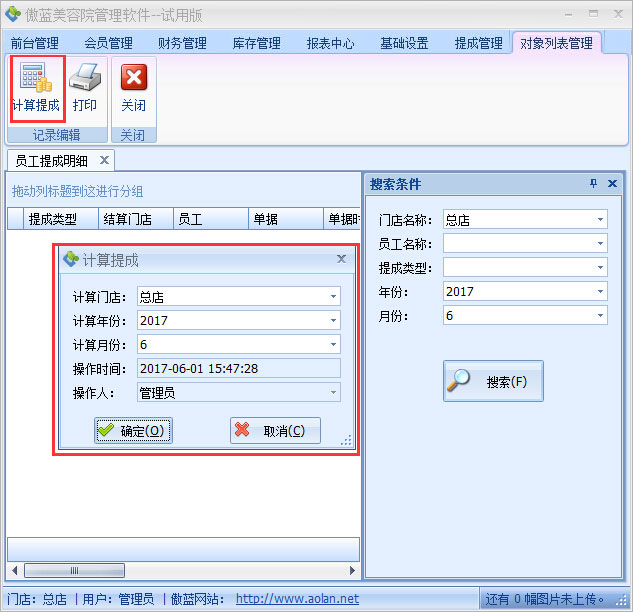Click the 搜索(F) button
Screen dimensions: 633x612
[x=493, y=381]
